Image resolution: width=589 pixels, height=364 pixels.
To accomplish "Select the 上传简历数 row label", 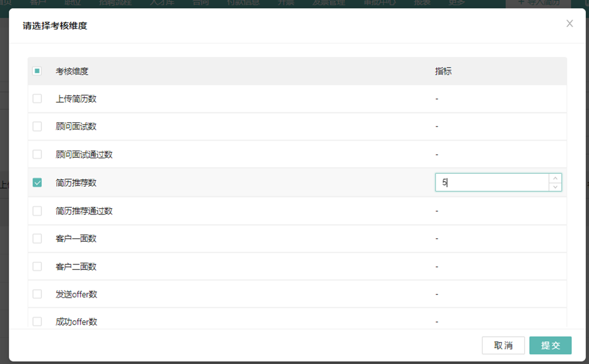I will [x=76, y=99].
